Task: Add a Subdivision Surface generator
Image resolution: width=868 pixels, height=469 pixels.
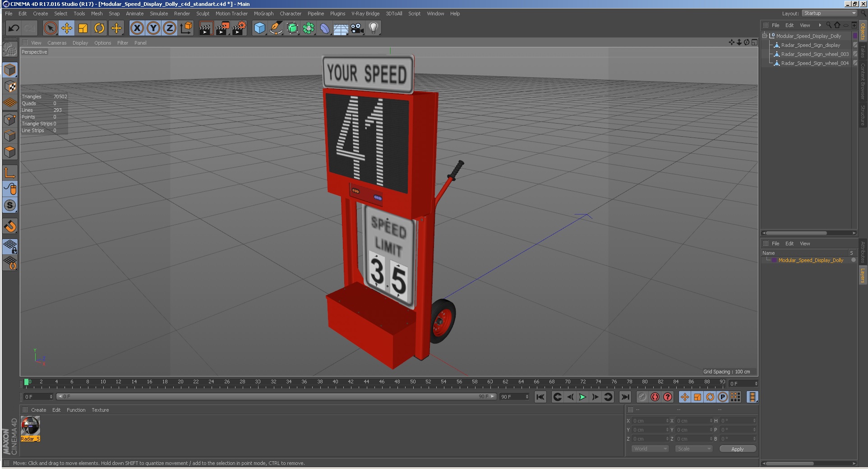Action: click(292, 28)
